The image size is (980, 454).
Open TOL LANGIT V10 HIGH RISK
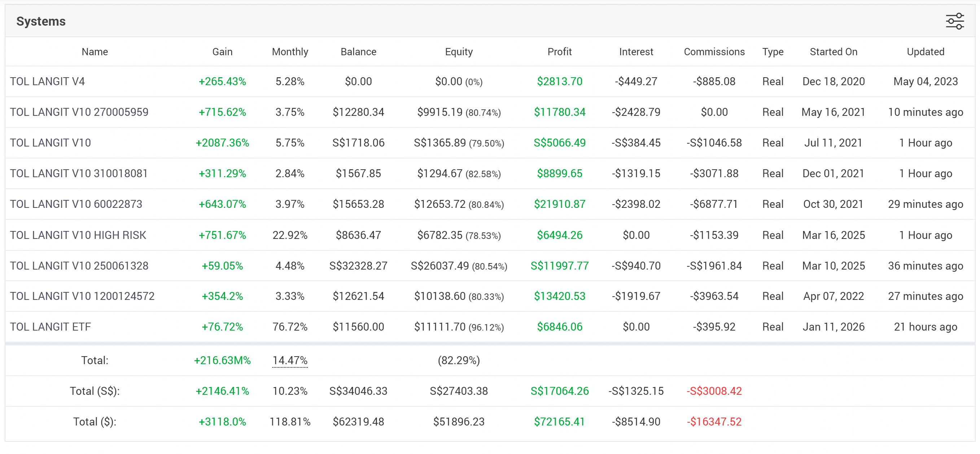click(x=78, y=235)
